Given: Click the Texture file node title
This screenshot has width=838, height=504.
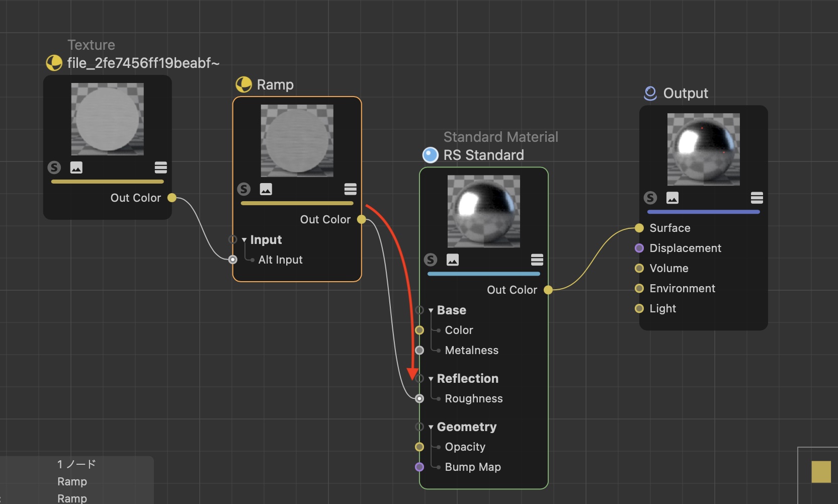Looking at the screenshot, I should pos(143,63).
